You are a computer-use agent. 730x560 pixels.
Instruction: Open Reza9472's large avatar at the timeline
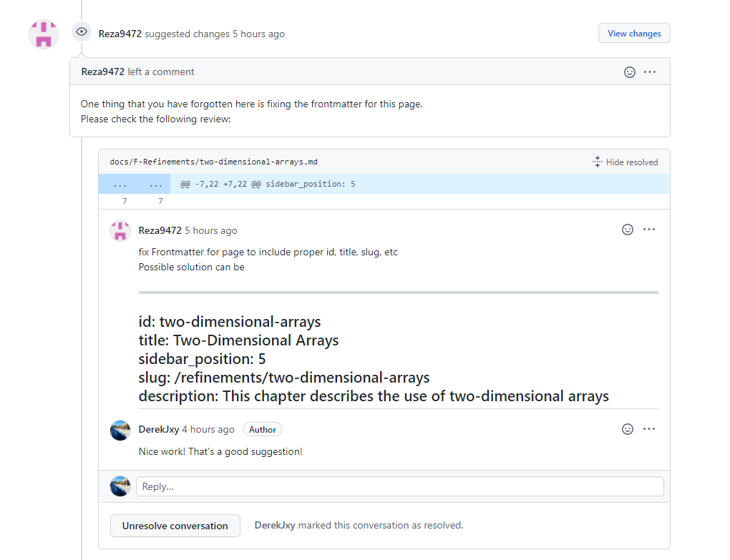(44, 34)
